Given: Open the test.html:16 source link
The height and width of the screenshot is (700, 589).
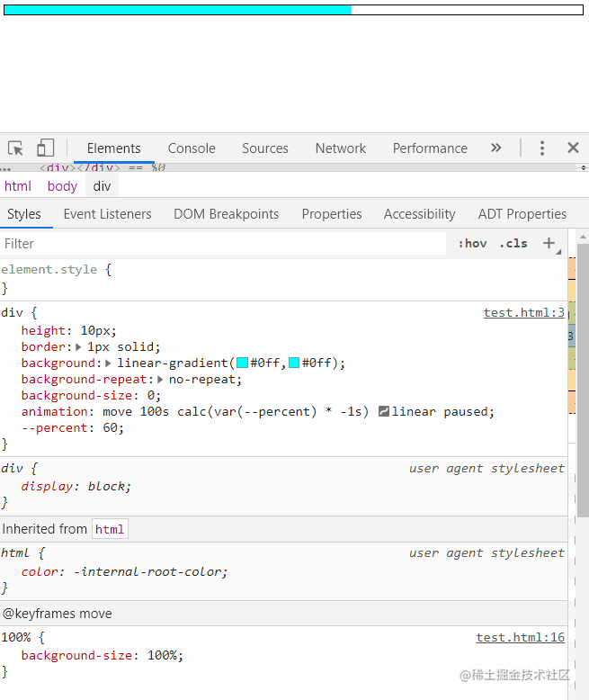Looking at the screenshot, I should 521,638.
